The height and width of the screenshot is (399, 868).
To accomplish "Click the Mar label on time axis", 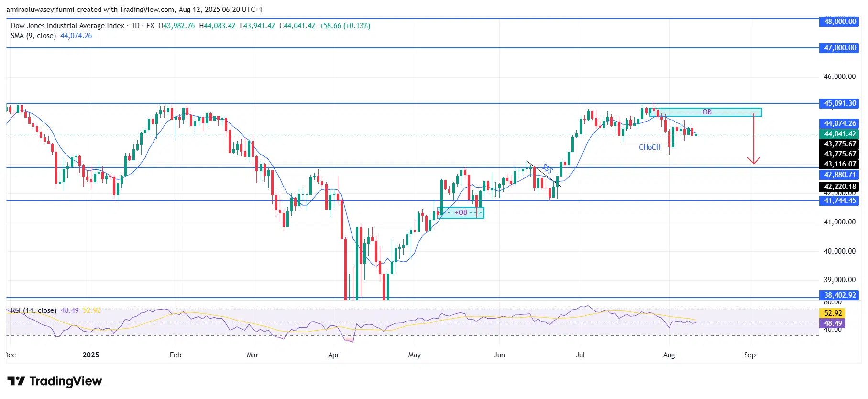I will tap(253, 355).
